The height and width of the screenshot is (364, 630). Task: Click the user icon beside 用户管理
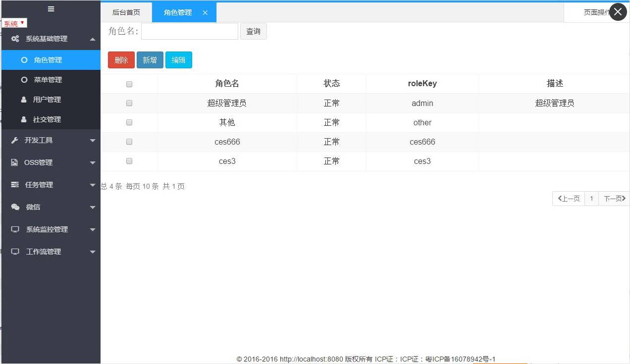click(x=24, y=100)
